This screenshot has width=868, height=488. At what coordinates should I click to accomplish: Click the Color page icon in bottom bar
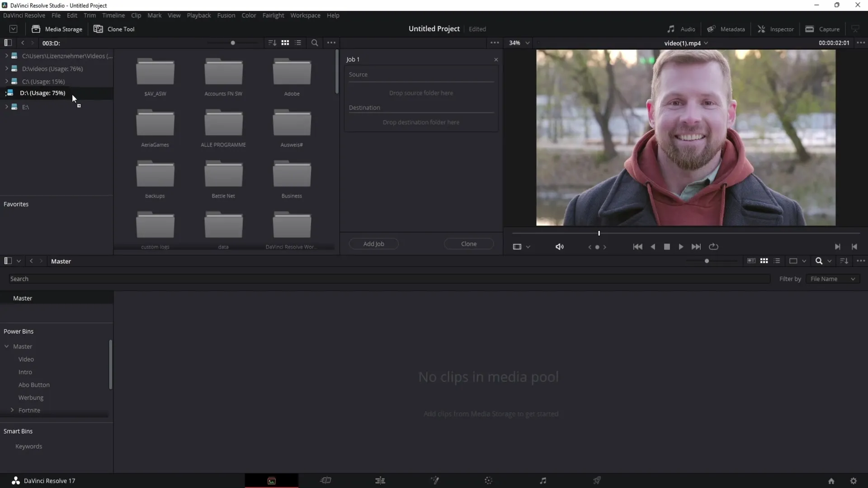click(489, 480)
